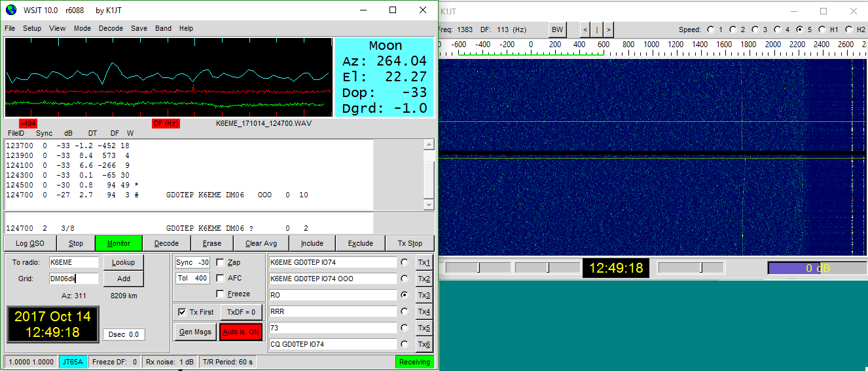The image size is (868, 371).
Task: Click the right arrow waterfall shift button
Action: click(x=609, y=29)
